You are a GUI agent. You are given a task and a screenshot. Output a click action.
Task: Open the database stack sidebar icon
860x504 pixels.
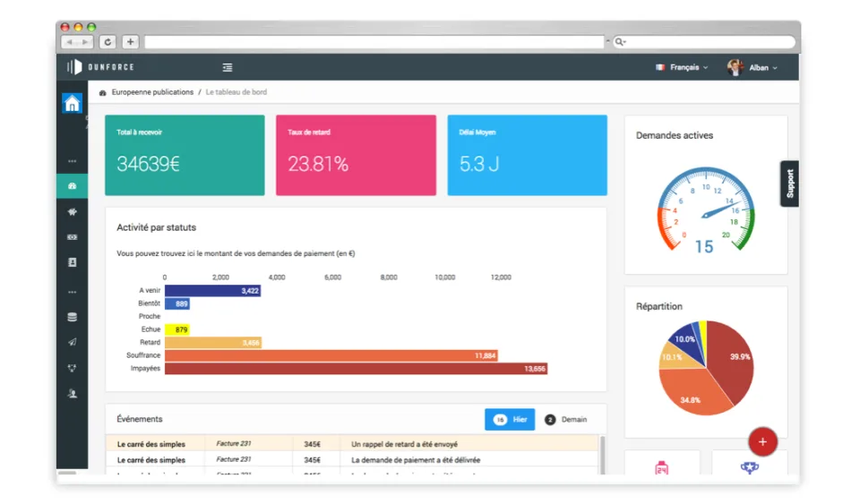click(x=72, y=317)
